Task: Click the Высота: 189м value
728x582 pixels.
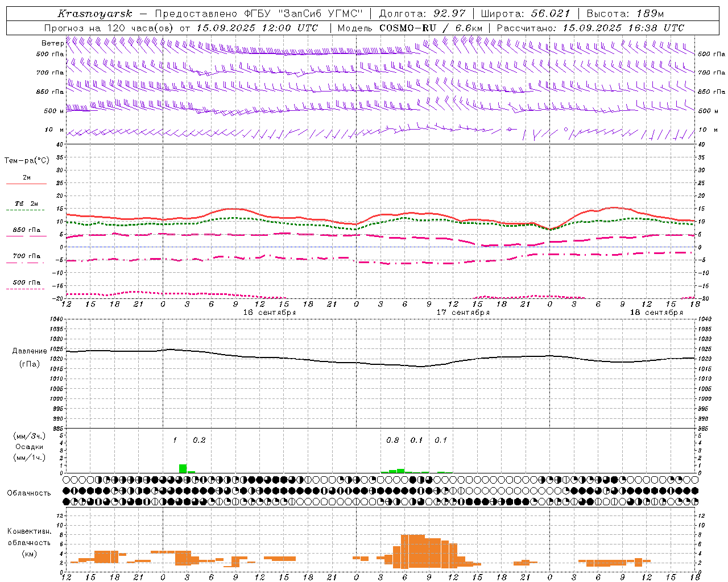Action: pos(625,14)
